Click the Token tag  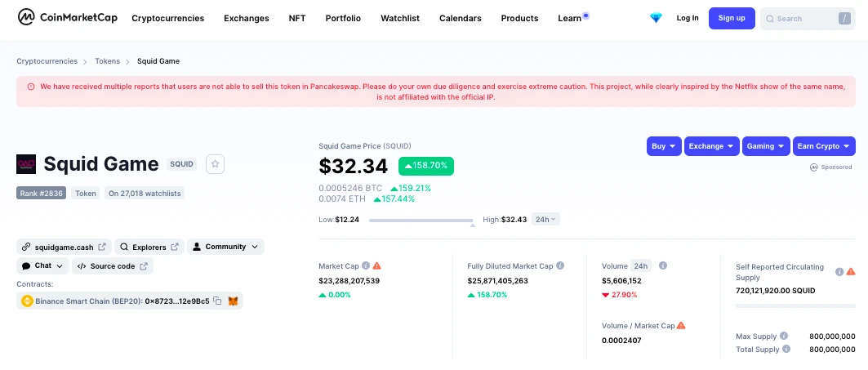tap(86, 194)
